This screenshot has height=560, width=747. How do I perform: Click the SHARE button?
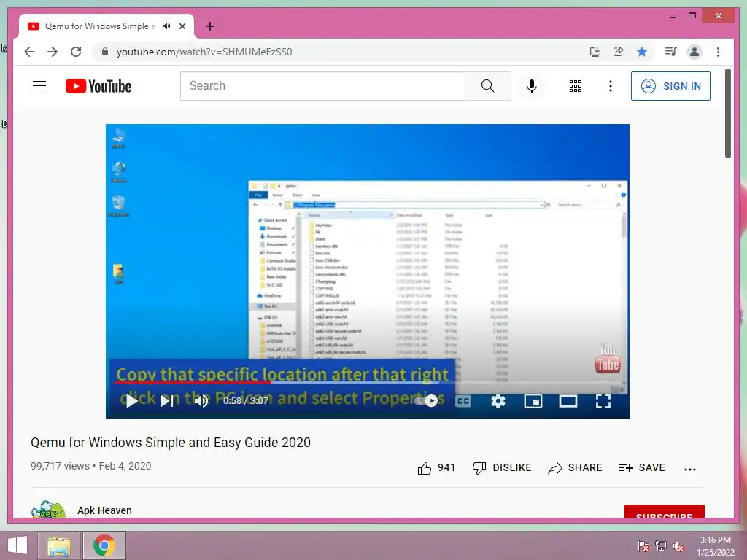575,467
